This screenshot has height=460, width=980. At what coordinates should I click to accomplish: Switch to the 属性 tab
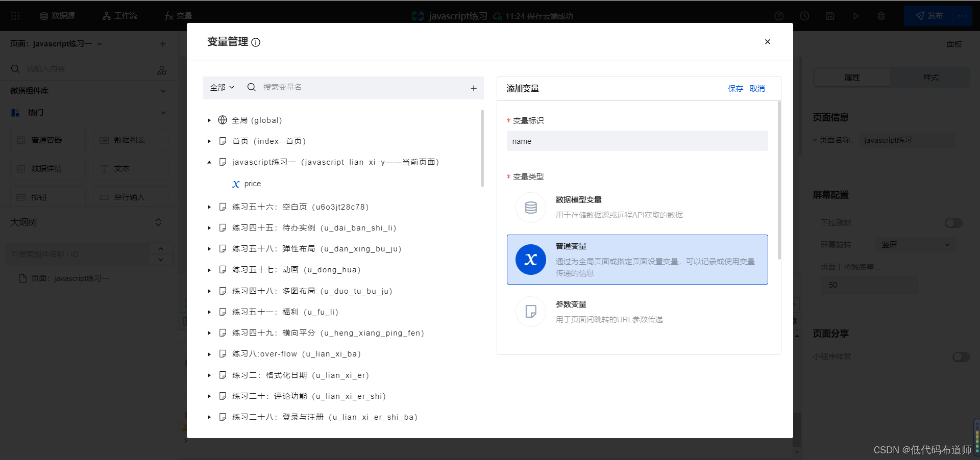pyautogui.click(x=852, y=78)
